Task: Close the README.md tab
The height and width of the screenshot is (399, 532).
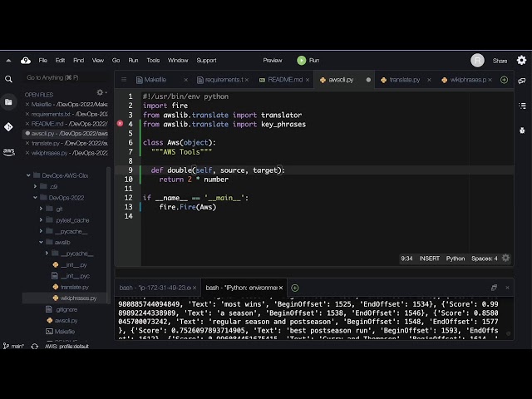Action: click(308, 80)
